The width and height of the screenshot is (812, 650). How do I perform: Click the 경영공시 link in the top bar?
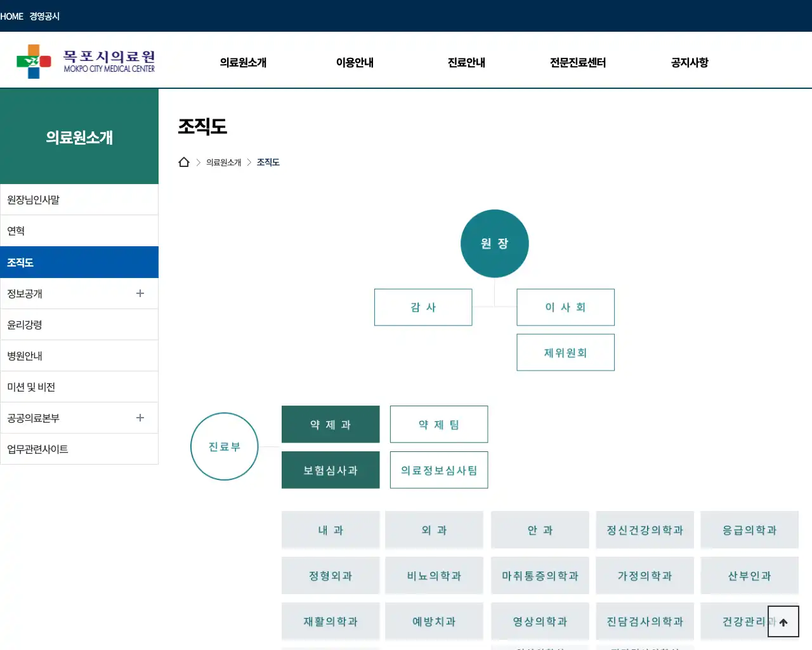[x=44, y=16]
